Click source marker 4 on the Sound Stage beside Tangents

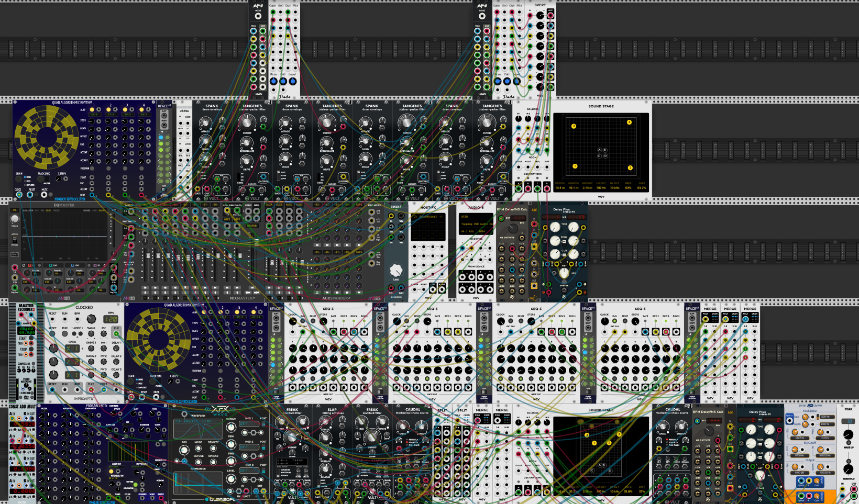pos(629,122)
